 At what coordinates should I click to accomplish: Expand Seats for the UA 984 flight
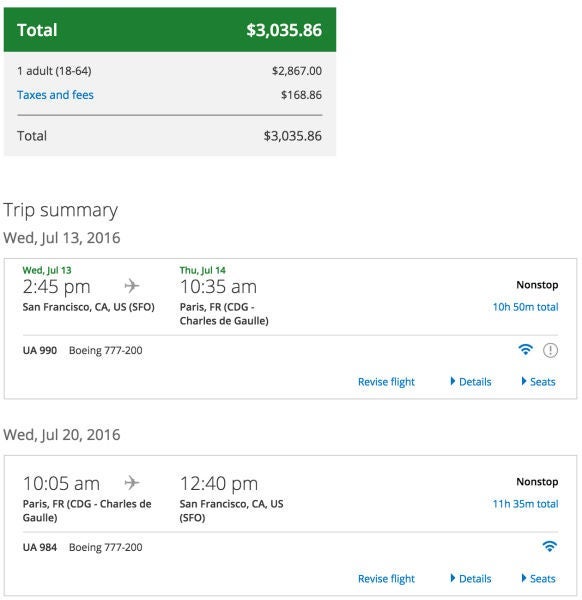539,579
